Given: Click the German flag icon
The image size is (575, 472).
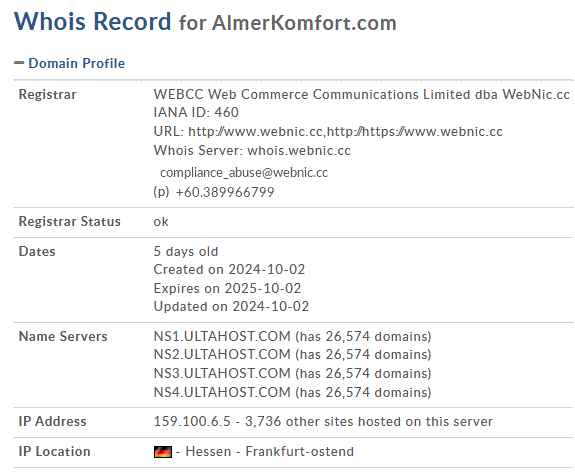Looking at the screenshot, I should click(163, 452).
